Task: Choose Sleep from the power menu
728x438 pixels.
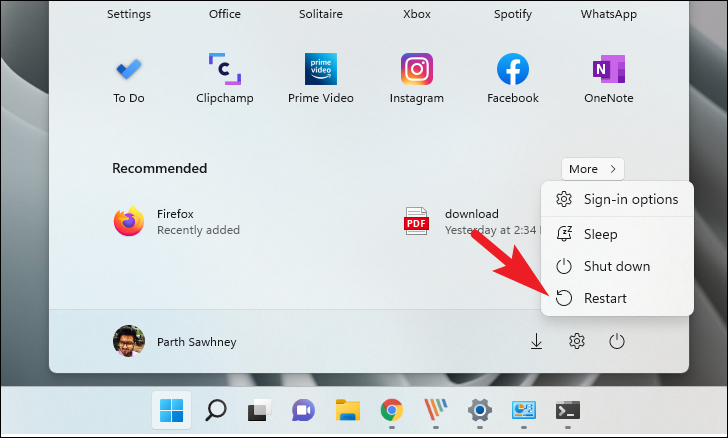Action: tap(617, 234)
